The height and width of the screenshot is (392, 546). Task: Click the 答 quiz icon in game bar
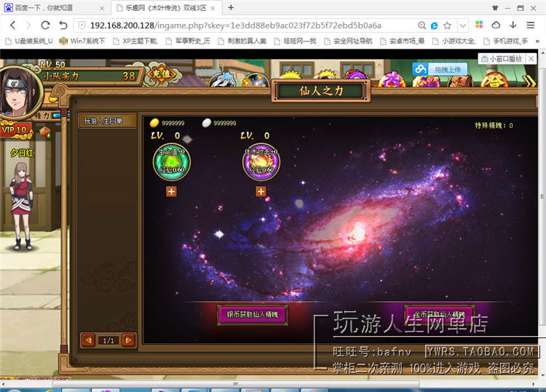[495, 79]
